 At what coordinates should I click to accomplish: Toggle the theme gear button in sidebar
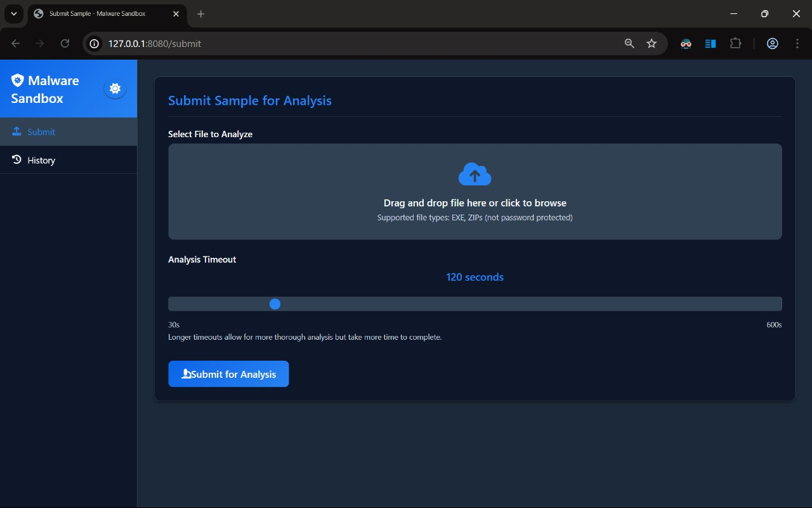(115, 89)
